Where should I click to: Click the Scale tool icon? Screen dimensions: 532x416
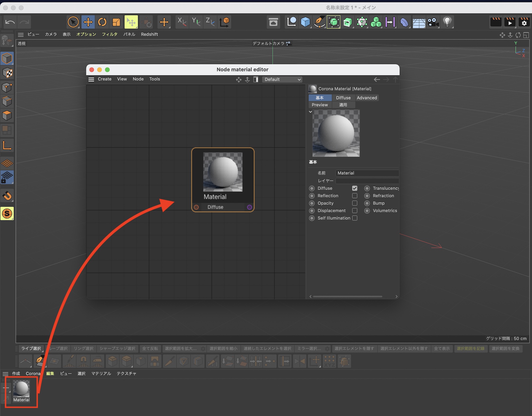(x=116, y=22)
